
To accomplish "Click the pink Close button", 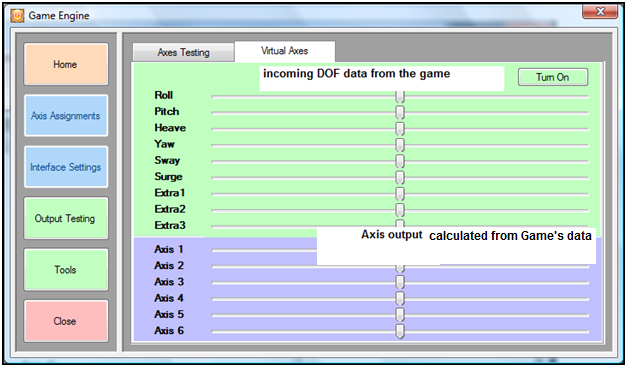I will pyautogui.click(x=66, y=321).
